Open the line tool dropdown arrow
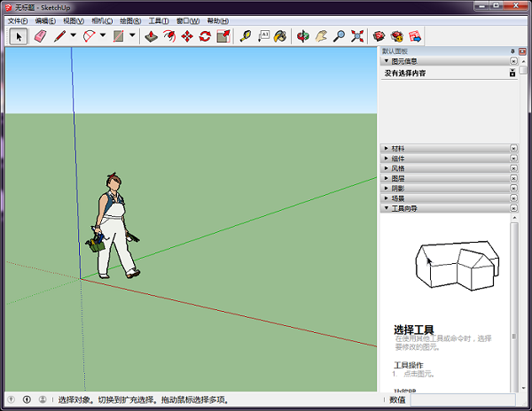Viewport: 532px width, 411px height. 73,36
